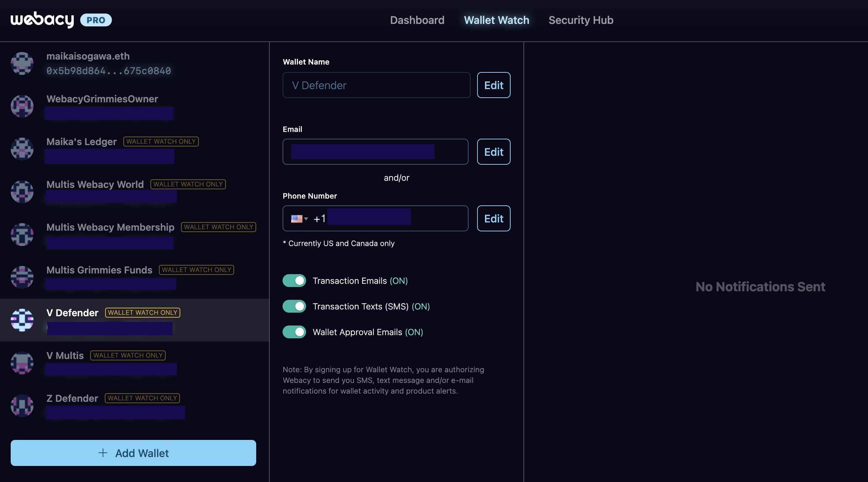The width and height of the screenshot is (868, 482).
Task: Select Multis Webacy World wallet name
Action: (x=95, y=185)
